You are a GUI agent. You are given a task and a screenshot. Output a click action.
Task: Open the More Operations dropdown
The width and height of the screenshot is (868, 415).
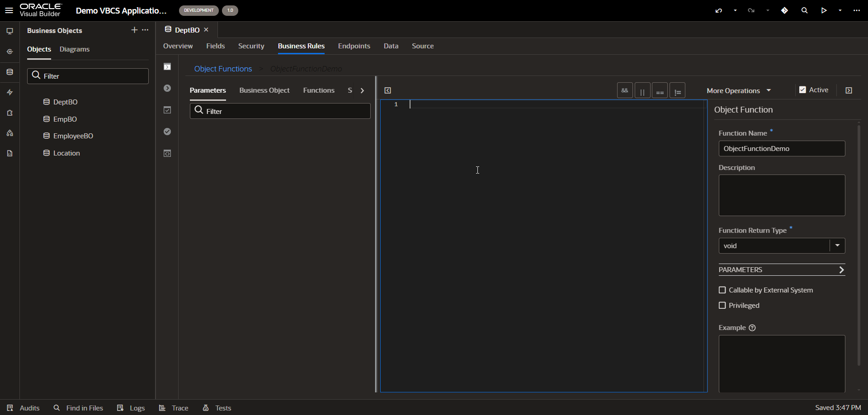point(739,90)
